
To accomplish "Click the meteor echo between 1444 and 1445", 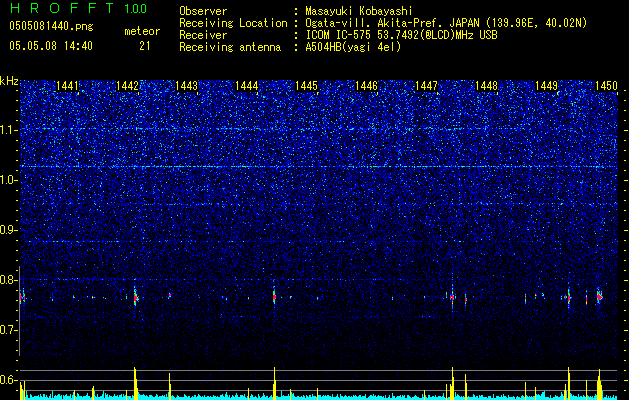I will click(274, 297).
